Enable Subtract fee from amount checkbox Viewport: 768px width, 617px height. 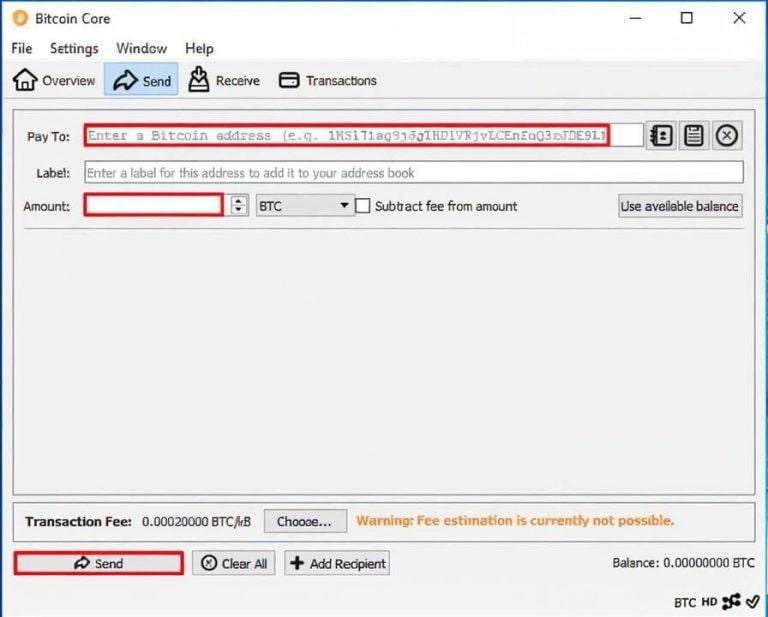pos(363,206)
